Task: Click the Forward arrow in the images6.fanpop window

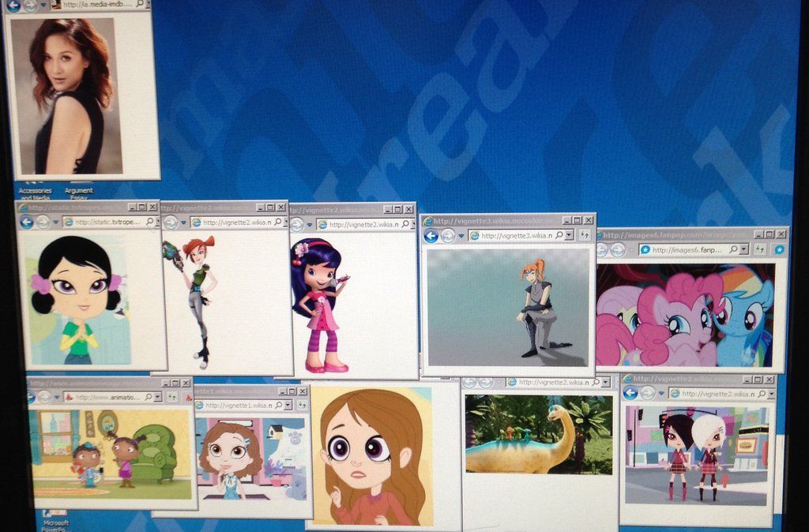Action: 618,250
